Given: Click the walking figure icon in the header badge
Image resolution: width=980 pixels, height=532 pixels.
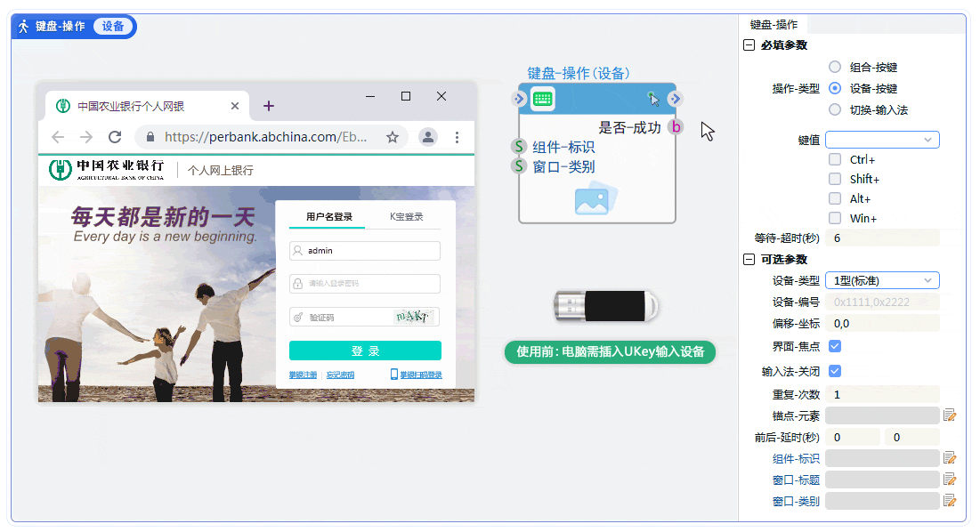Looking at the screenshot, I should click(x=24, y=26).
